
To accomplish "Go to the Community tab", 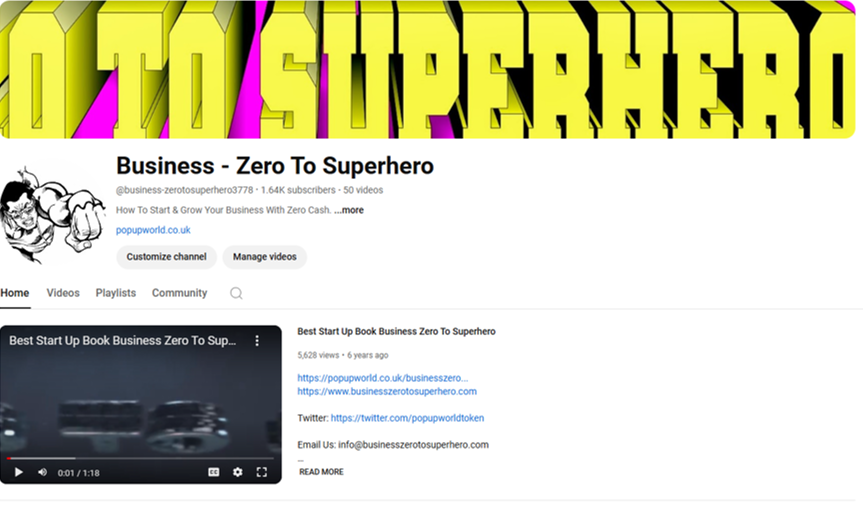I will coord(179,293).
